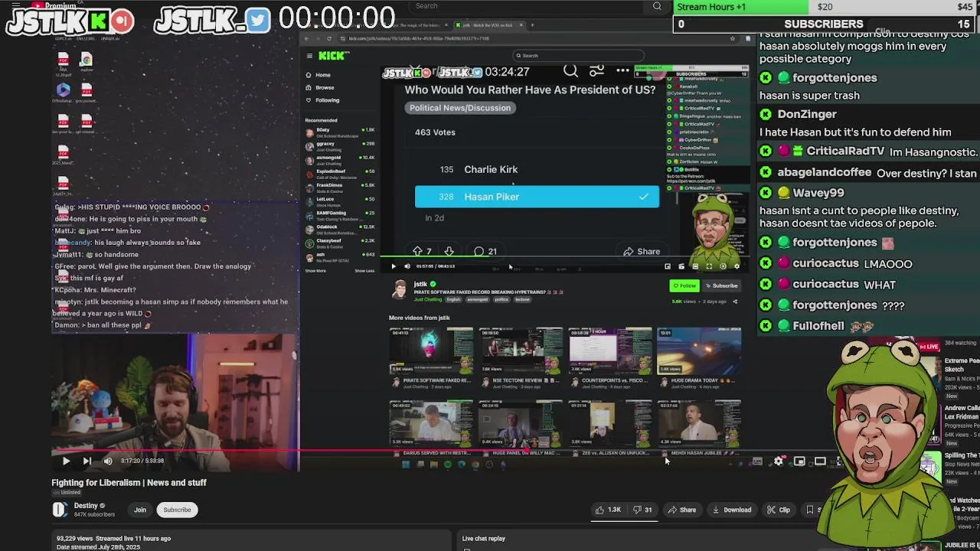The width and height of the screenshot is (980, 551).
Task: Select Charlie Kirk poll option
Action: click(537, 169)
